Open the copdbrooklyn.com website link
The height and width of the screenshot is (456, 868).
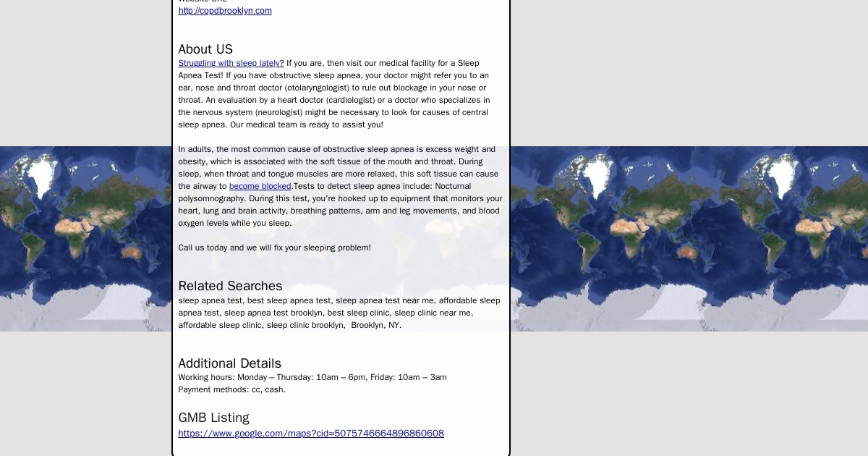click(225, 11)
